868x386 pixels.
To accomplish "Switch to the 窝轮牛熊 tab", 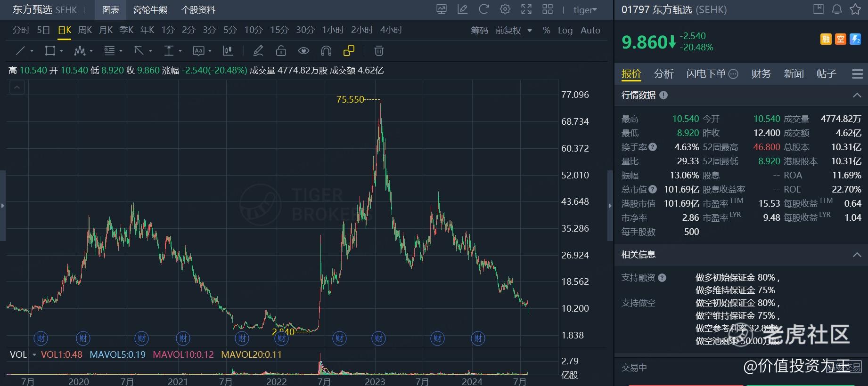I will point(150,9).
